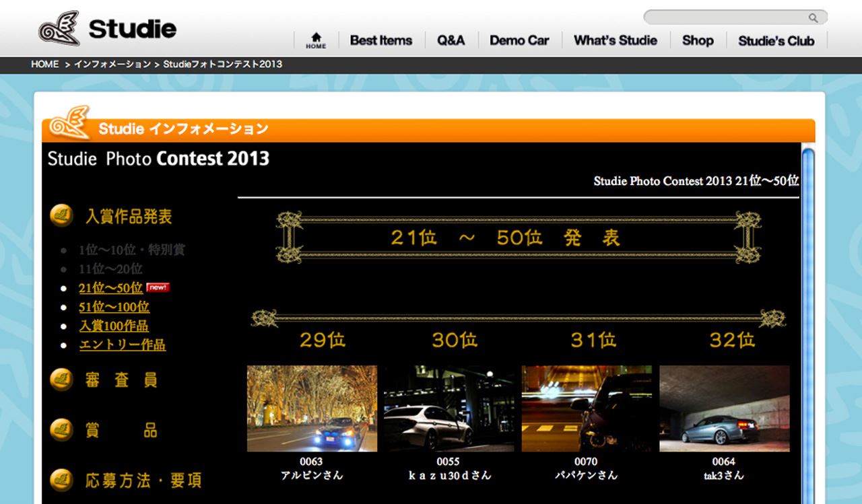Select 応募方法・要項 section heading

(143, 480)
